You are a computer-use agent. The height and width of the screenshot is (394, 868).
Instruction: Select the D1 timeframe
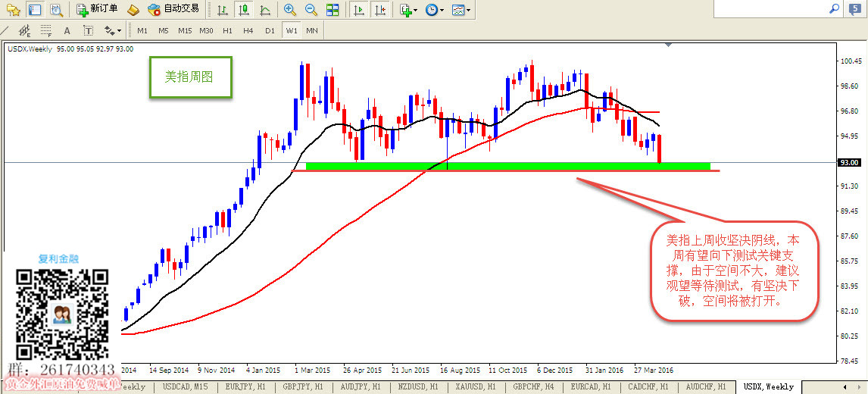tap(270, 30)
